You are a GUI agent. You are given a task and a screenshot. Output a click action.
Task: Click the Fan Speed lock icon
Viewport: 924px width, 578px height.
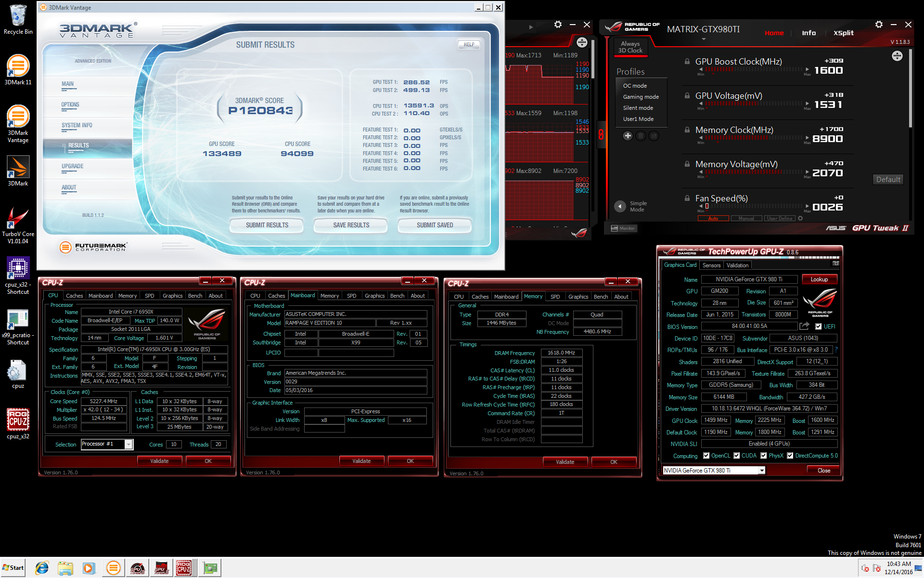[687, 198]
